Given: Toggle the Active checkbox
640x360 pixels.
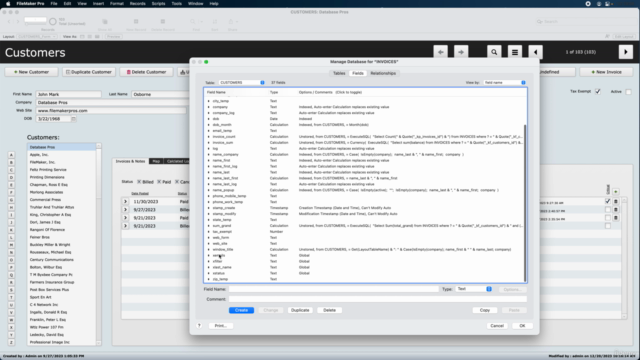Looking at the screenshot, I should pyautogui.click(x=629, y=92).
